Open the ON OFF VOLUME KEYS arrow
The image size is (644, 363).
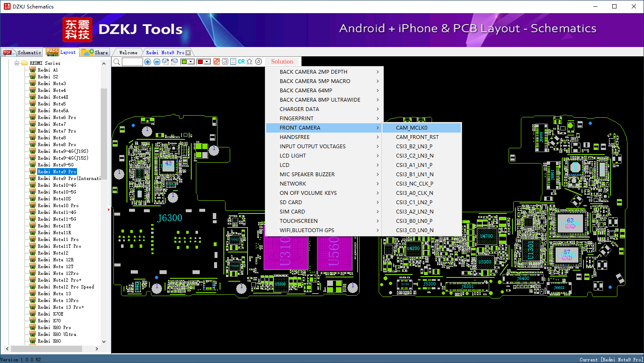click(377, 193)
